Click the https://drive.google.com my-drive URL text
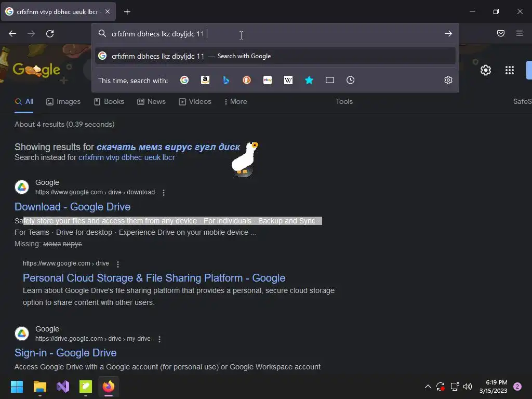 point(92,339)
